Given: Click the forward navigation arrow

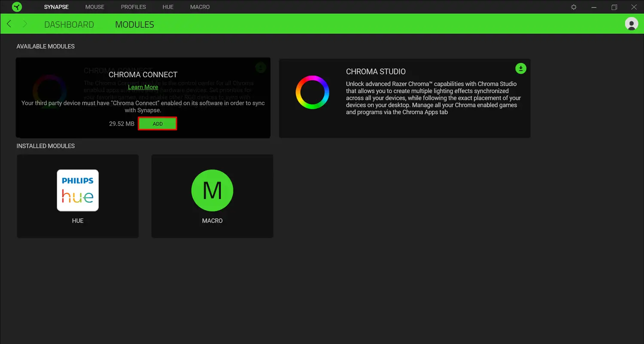Looking at the screenshot, I should click(x=24, y=24).
